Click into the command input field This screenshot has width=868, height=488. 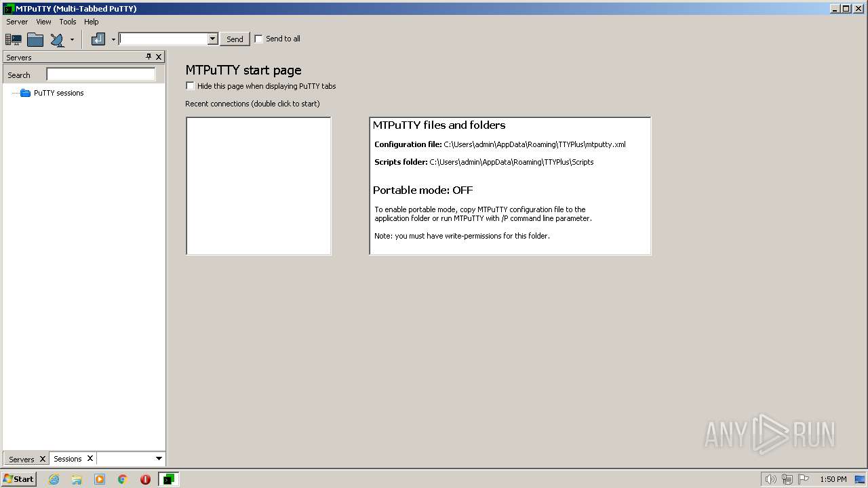[x=163, y=39]
